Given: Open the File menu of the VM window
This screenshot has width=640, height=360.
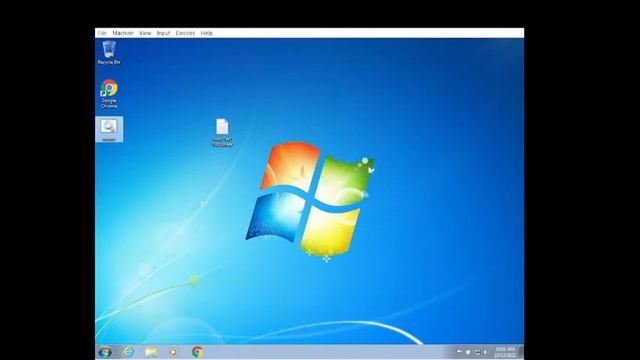Looking at the screenshot, I should [x=102, y=33].
